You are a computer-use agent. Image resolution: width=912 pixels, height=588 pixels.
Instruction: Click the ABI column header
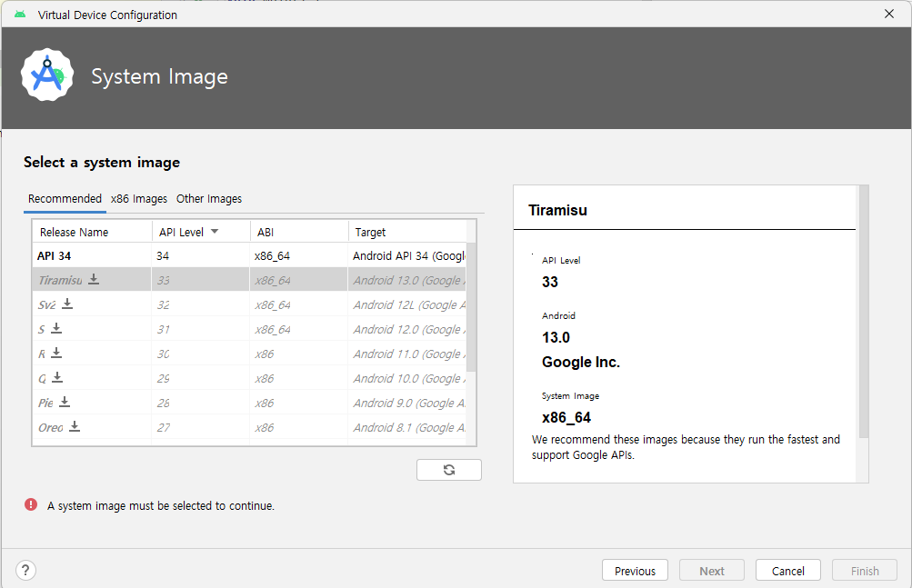click(x=299, y=232)
